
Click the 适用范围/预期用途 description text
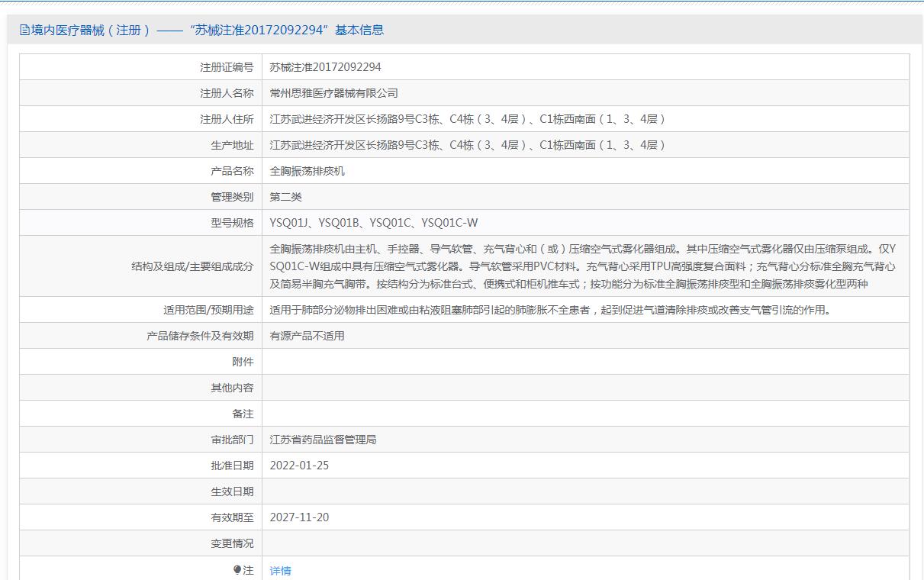551,310
